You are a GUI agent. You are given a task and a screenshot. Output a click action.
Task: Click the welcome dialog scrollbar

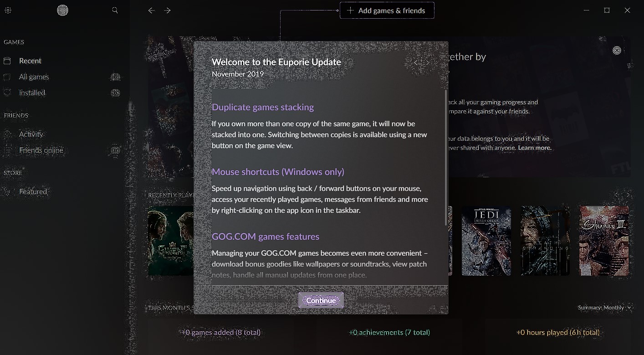click(446, 157)
